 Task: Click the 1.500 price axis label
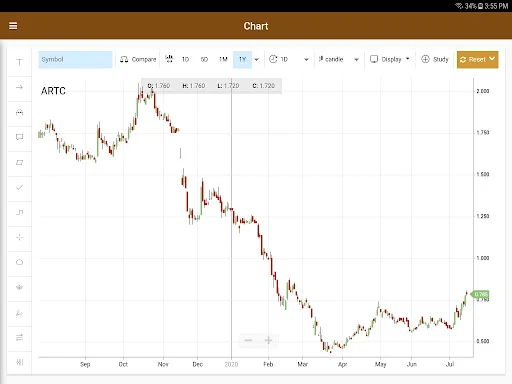click(x=483, y=174)
